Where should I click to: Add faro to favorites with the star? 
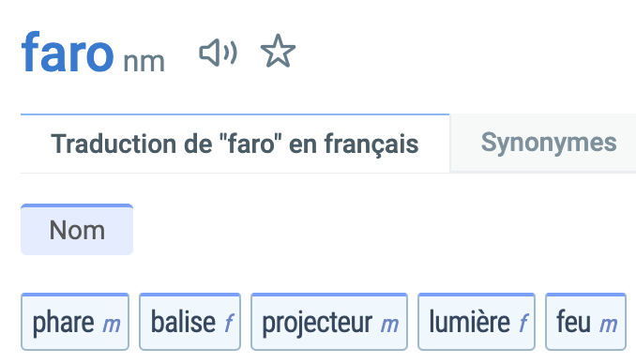tap(278, 52)
